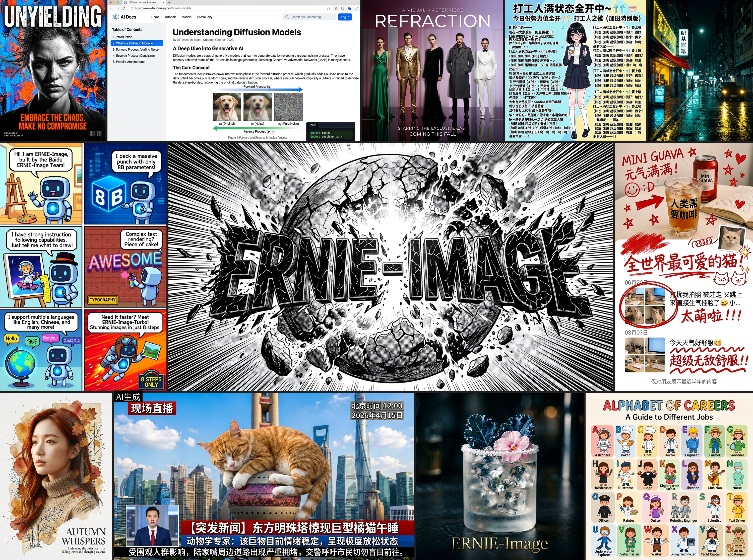This screenshot has width=753, height=560.
Task: Select Models in the navigation bar
Action: (x=186, y=17)
